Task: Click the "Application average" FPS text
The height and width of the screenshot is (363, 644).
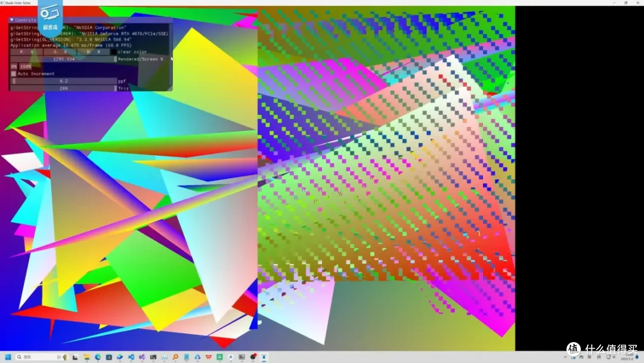Action: click(71, 45)
